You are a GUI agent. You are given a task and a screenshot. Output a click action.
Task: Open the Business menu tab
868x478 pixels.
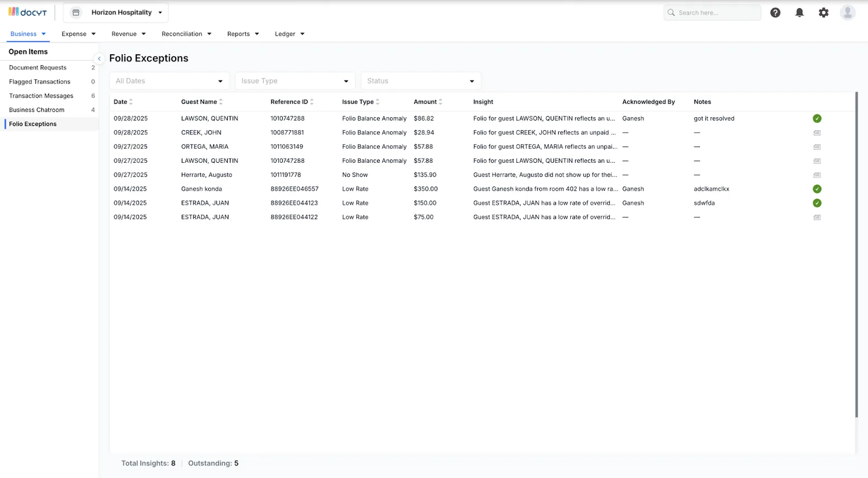click(28, 34)
